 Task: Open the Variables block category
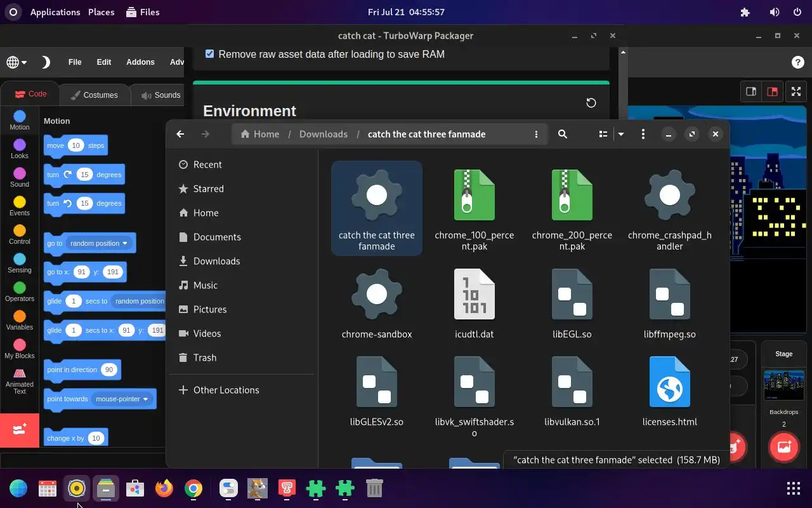pyautogui.click(x=20, y=321)
